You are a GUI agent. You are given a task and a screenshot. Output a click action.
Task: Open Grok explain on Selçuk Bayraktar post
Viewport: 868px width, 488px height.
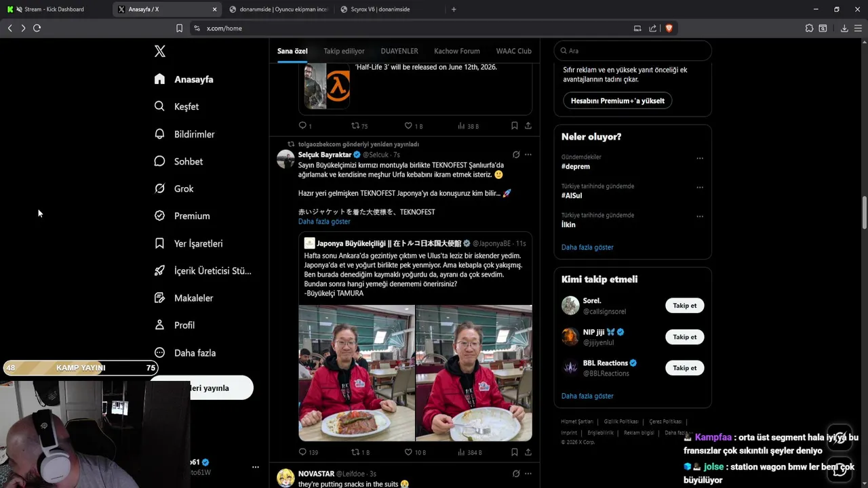pos(516,155)
